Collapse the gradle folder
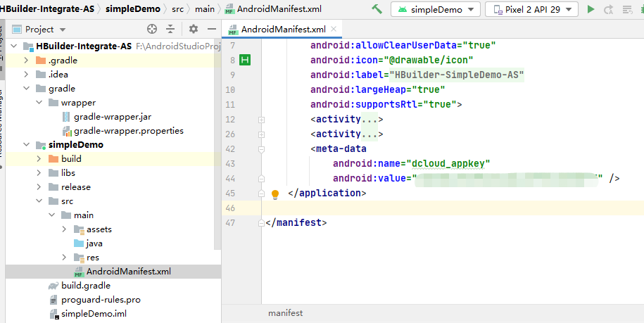 [x=26, y=88]
